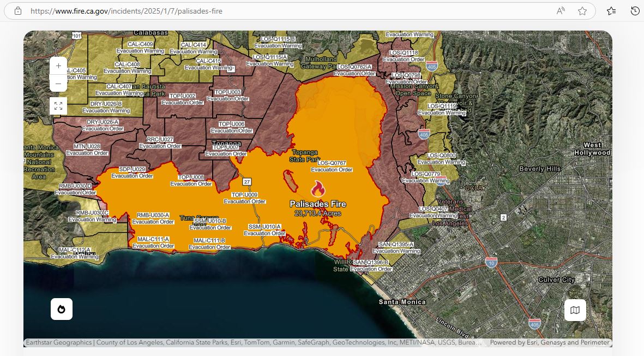Select the Palisades Fire label
This screenshot has height=356, width=644.
coord(318,204)
